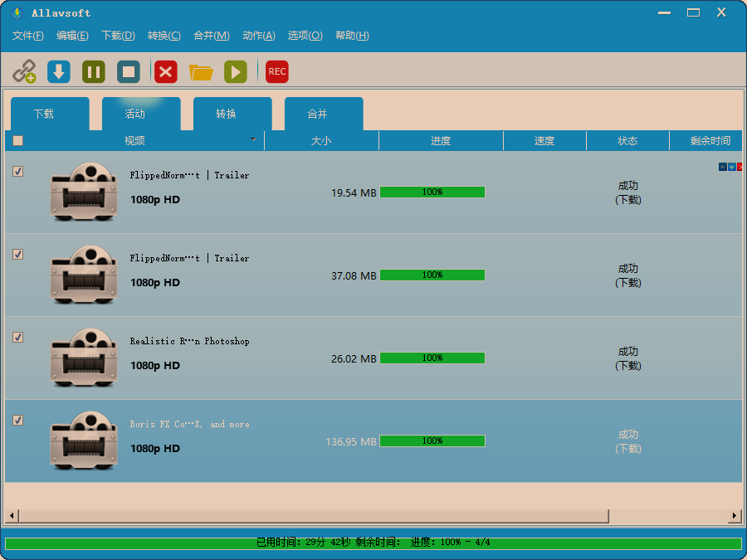Click the Allavsoft app icon in title bar

coord(17,12)
